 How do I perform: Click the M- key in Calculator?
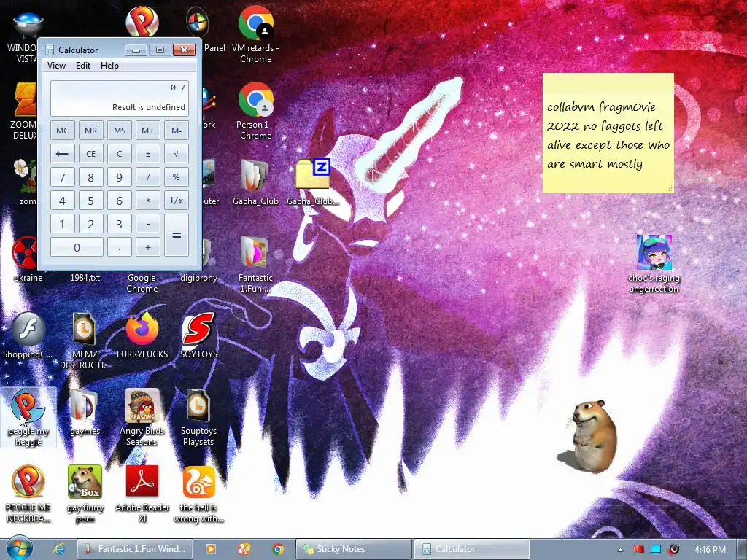point(177,131)
